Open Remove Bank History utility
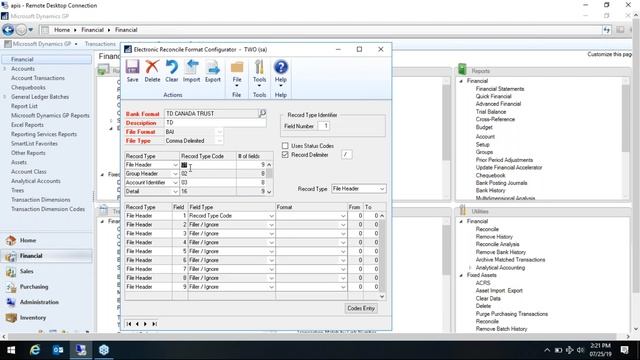640x360 pixels. (x=500, y=252)
